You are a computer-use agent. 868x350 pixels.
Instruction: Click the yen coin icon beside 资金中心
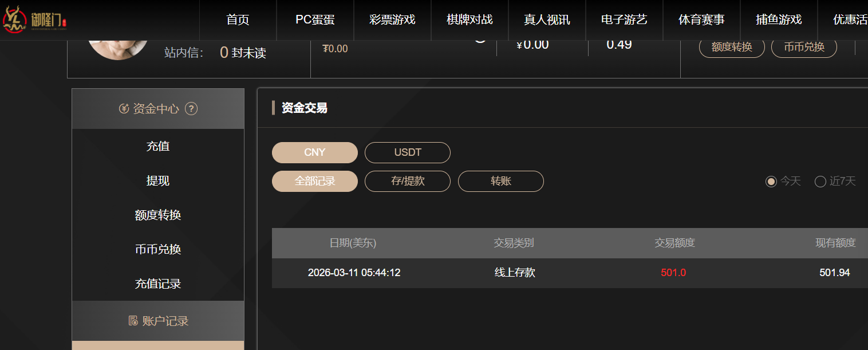tap(124, 109)
